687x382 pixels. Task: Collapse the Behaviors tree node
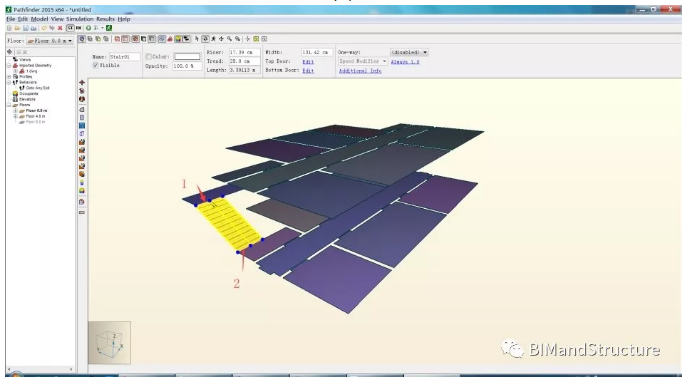tap(9, 82)
